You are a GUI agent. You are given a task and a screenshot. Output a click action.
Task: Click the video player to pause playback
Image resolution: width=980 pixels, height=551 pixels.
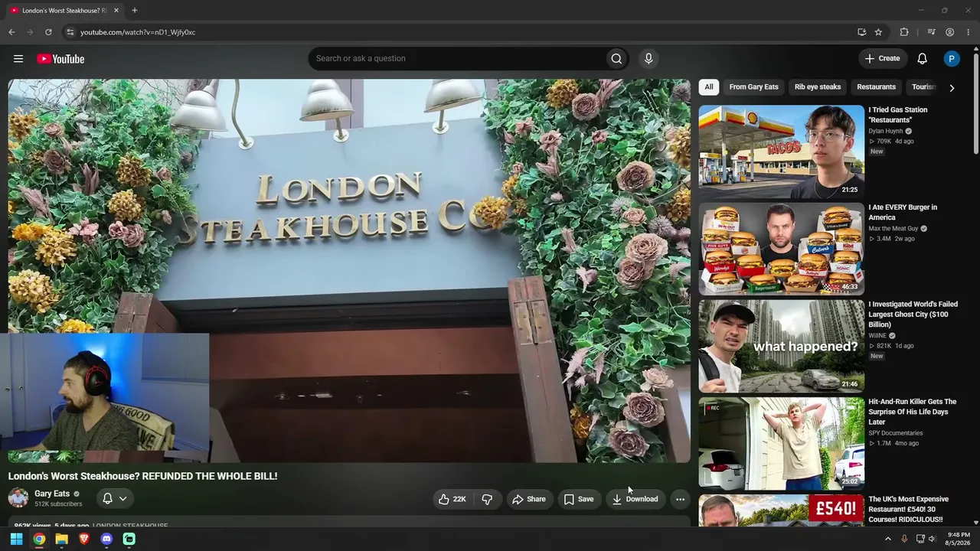click(x=349, y=271)
